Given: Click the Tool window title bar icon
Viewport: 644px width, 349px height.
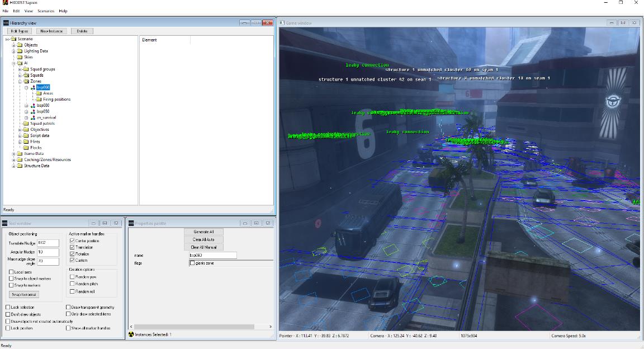Looking at the screenshot, I should [x=5, y=223].
